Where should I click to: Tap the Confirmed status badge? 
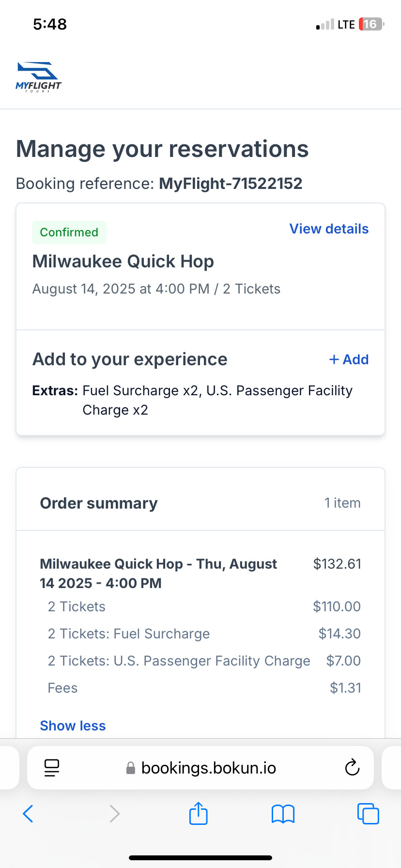pos(69,232)
